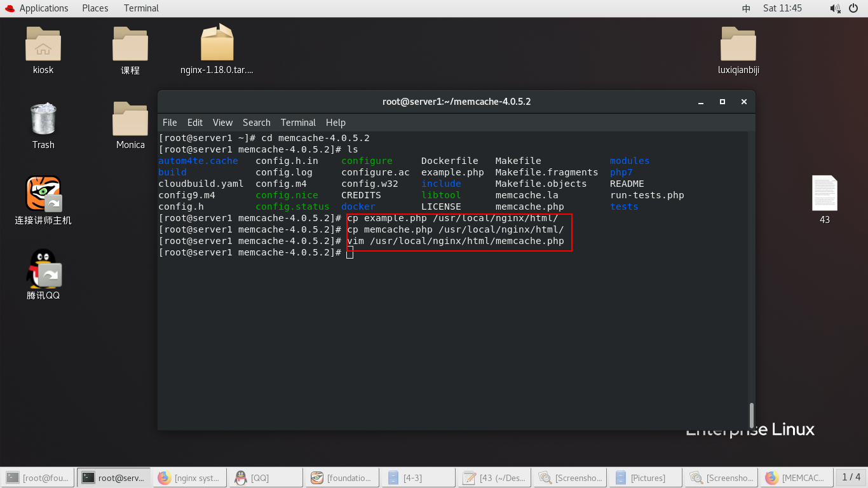Click memcache.la in ls output
The image size is (868, 488).
coord(527,195)
